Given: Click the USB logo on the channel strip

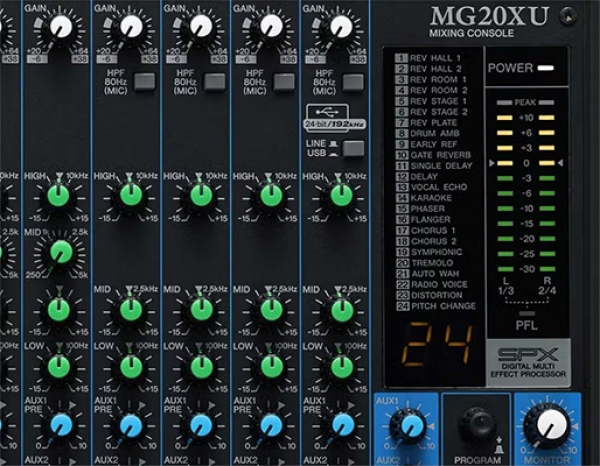Looking at the screenshot, I should tap(327, 112).
